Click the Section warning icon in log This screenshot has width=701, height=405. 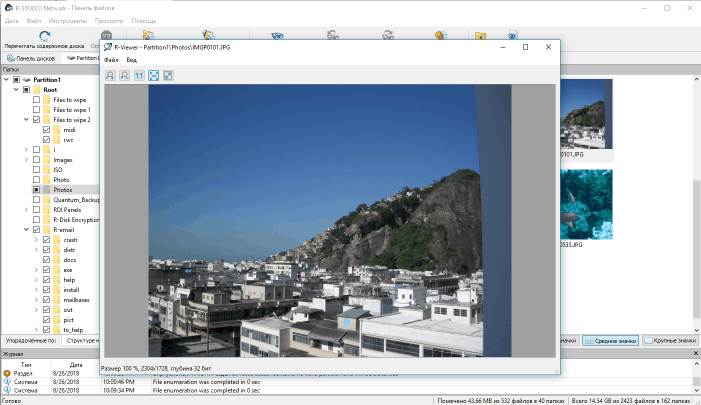click(7, 373)
